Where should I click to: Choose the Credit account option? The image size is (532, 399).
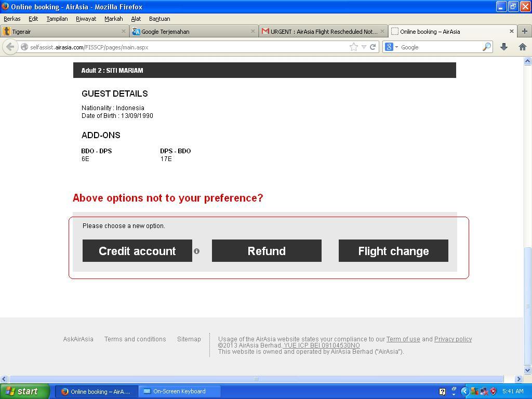[137, 251]
